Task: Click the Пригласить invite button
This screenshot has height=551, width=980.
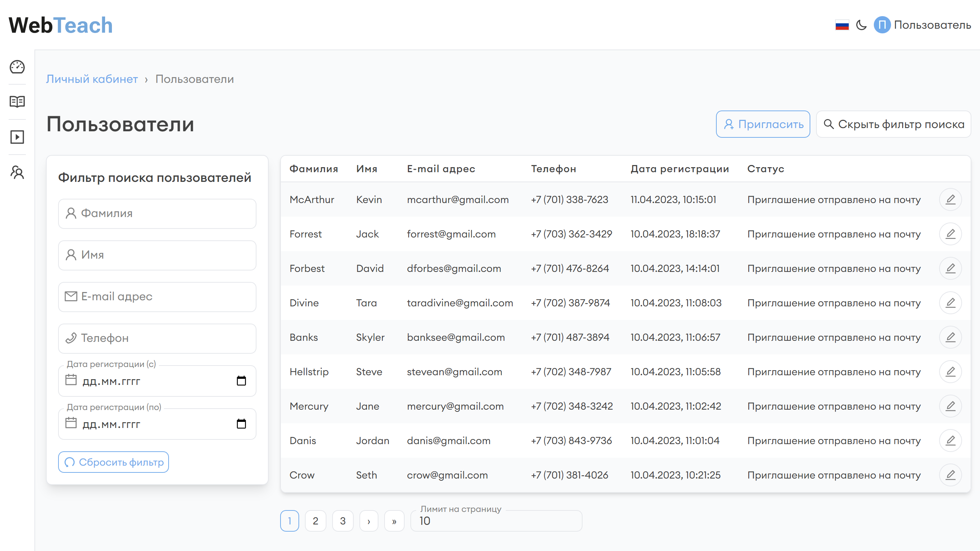Action: [x=763, y=124]
